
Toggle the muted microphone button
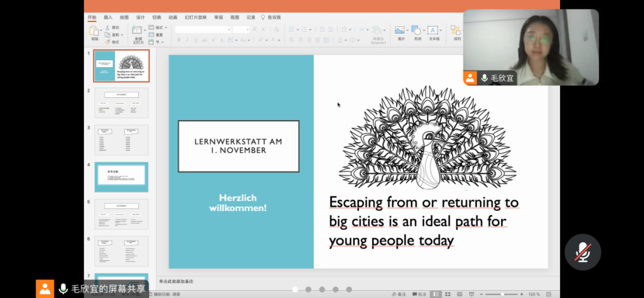[x=583, y=252]
